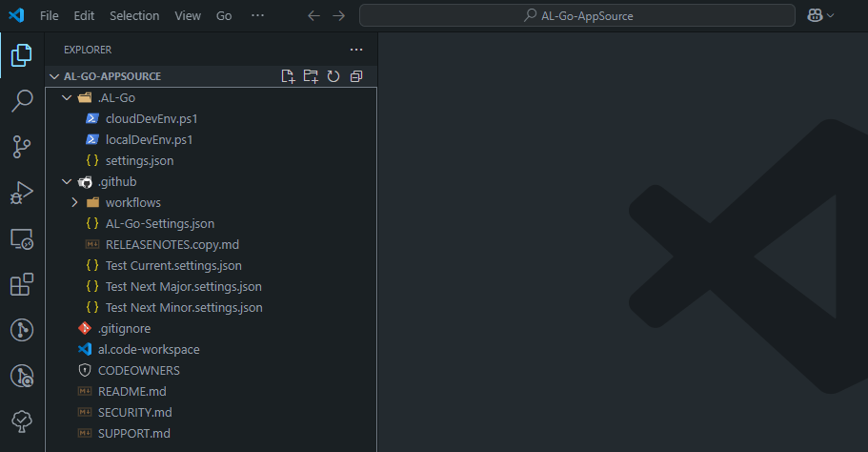Image resolution: width=868 pixels, height=452 pixels.
Task: Open the Extensions view
Action: (x=22, y=284)
